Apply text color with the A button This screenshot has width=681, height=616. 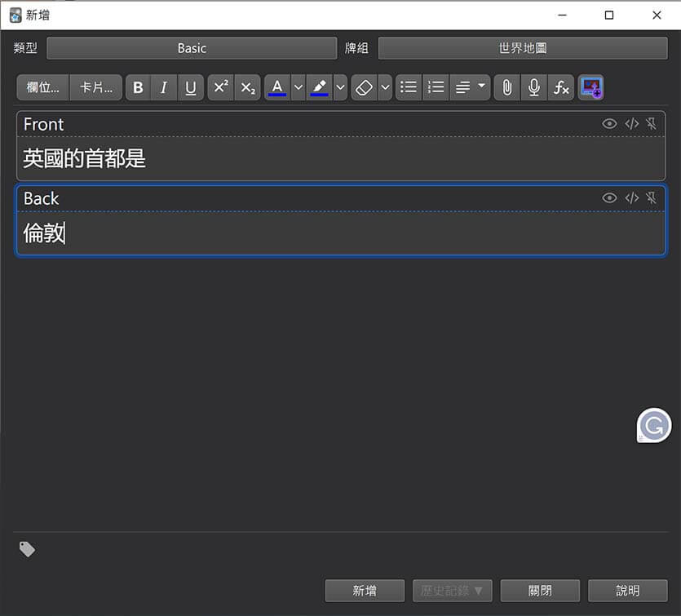277,87
